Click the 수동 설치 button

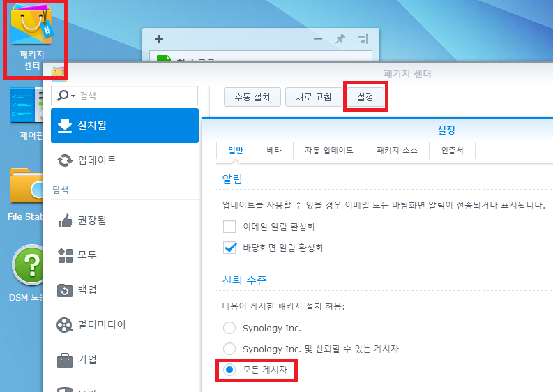point(252,97)
